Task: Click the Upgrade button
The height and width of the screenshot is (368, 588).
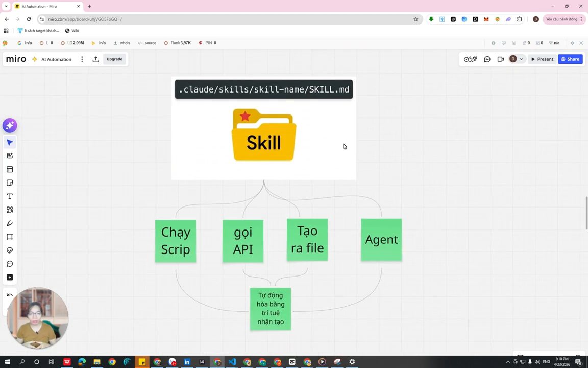Action: [114, 59]
